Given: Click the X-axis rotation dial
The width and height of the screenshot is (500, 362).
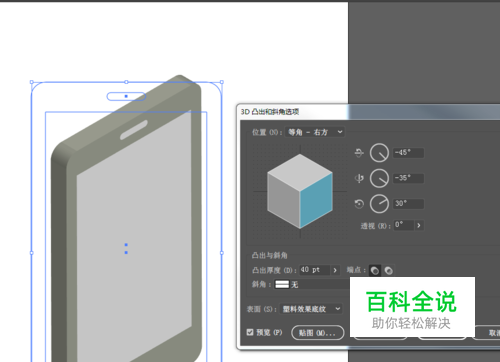Looking at the screenshot, I should click(379, 153).
